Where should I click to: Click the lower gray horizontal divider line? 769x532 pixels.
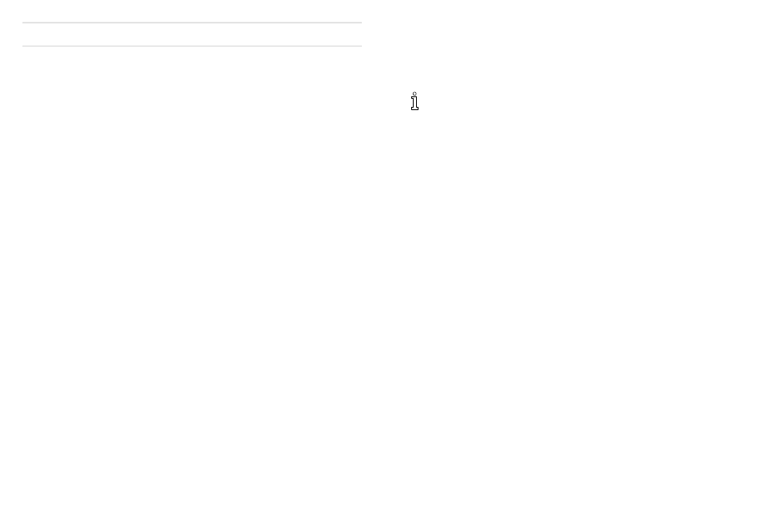(x=192, y=46)
